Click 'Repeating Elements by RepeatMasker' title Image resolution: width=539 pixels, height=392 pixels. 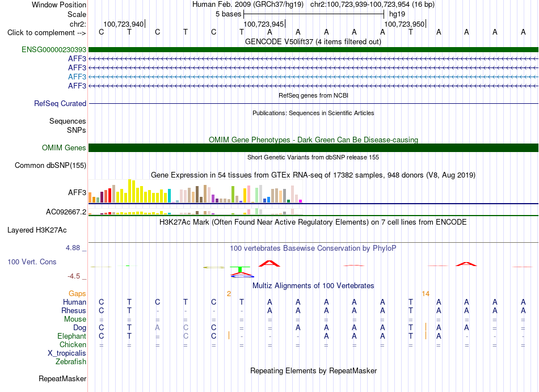(x=313, y=370)
